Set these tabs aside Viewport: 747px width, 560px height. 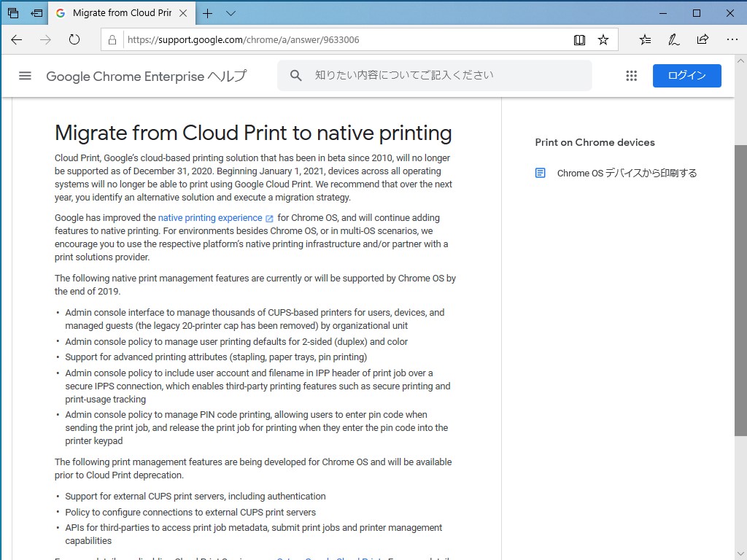[x=36, y=13]
